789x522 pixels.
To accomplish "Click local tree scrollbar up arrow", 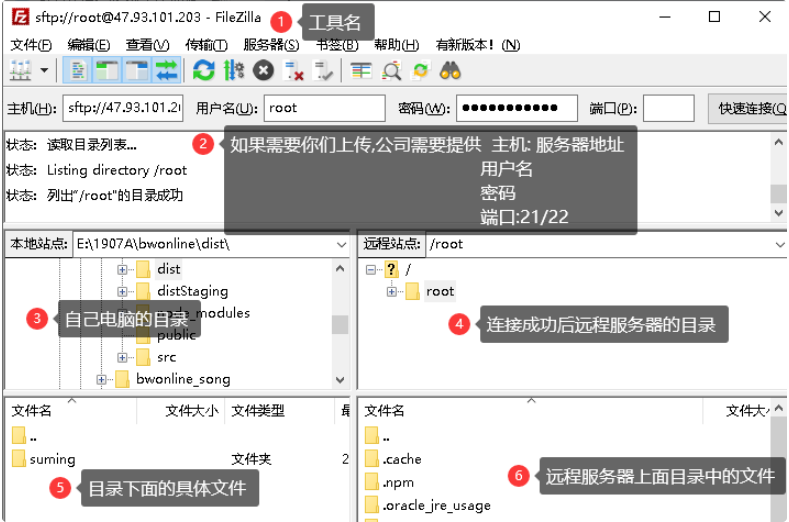I will tap(340, 269).
